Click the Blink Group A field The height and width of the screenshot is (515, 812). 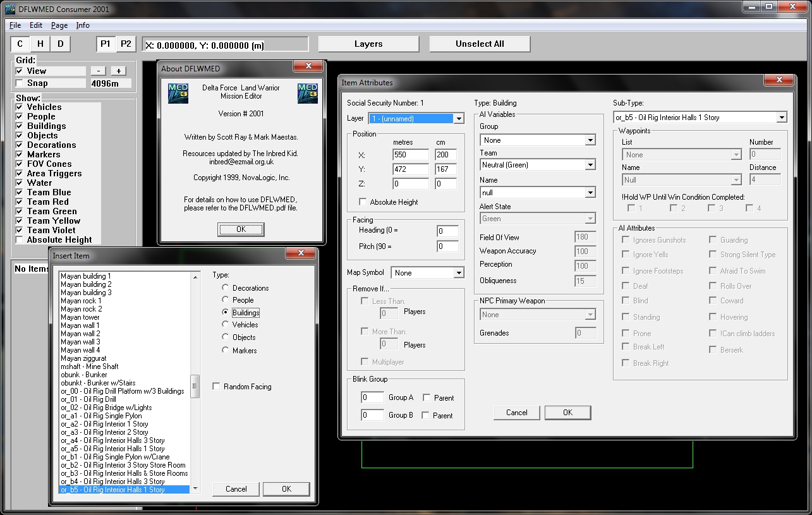pos(373,398)
